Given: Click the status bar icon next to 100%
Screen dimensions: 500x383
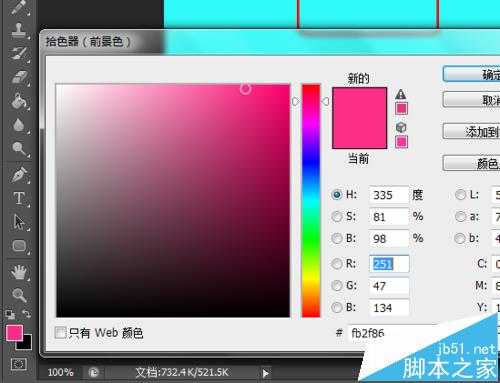Looking at the screenshot, I should coord(94,372).
